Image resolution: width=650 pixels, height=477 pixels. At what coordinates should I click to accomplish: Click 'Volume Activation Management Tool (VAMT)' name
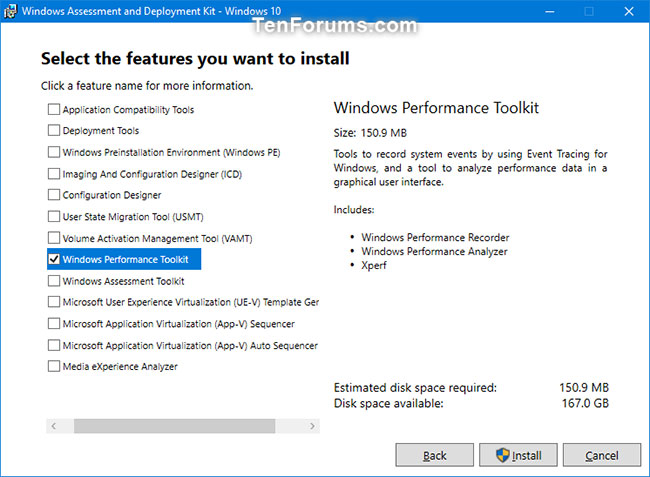click(x=157, y=238)
